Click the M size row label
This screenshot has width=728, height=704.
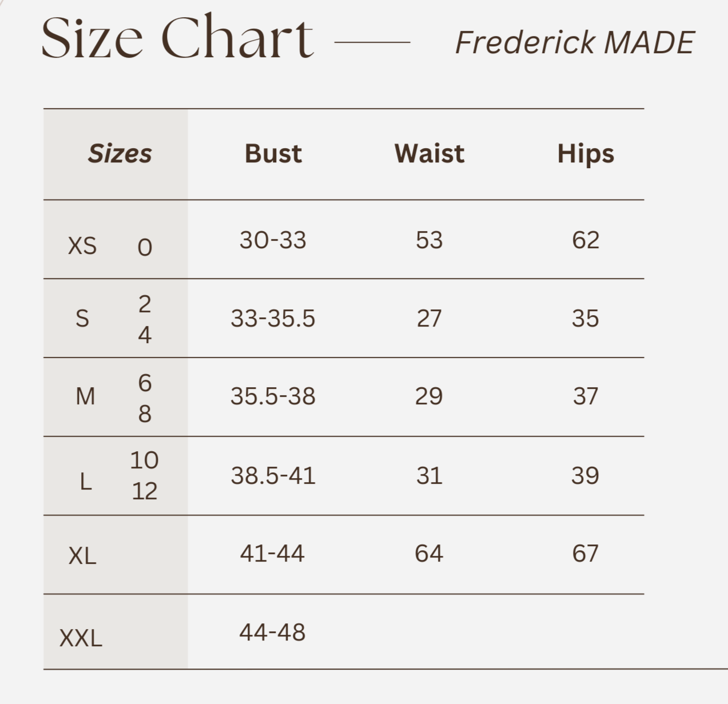click(x=85, y=396)
